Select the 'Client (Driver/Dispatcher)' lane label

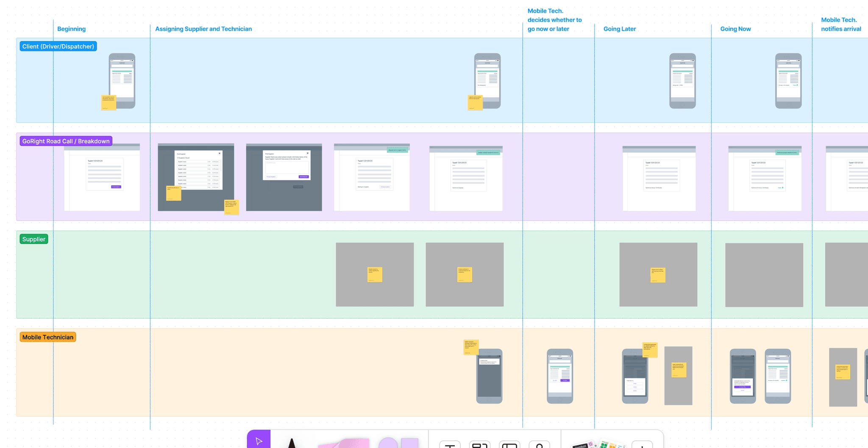click(58, 46)
